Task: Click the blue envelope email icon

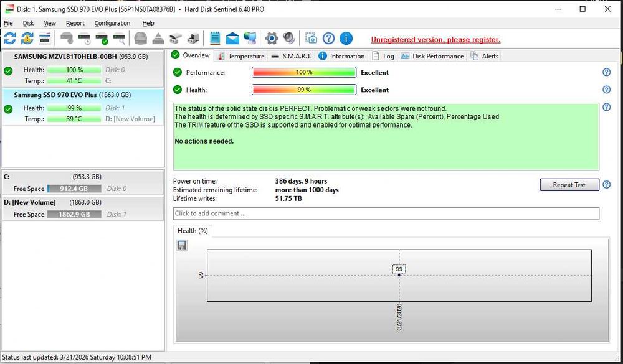Action: coord(232,39)
